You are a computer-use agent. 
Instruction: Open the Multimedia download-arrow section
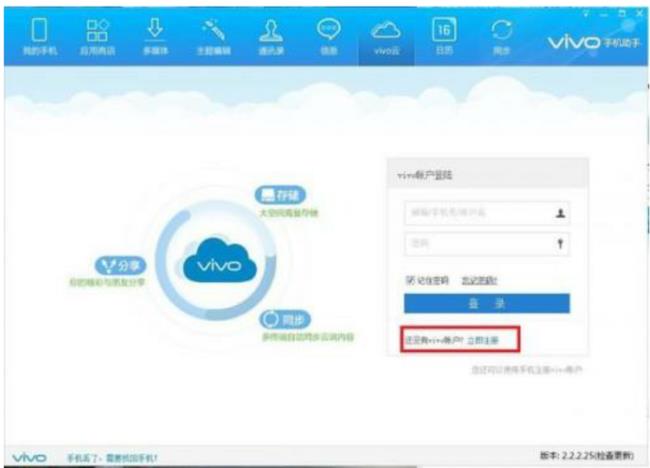coord(155,37)
